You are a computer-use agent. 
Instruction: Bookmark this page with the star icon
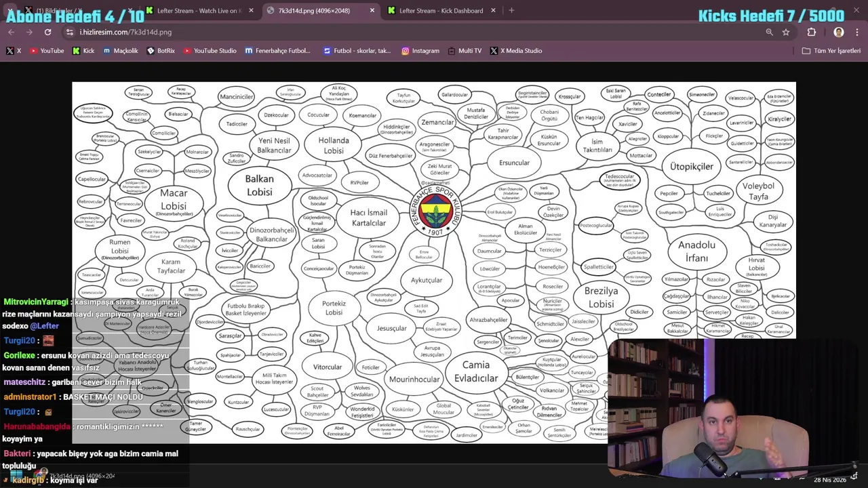tap(786, 32)
